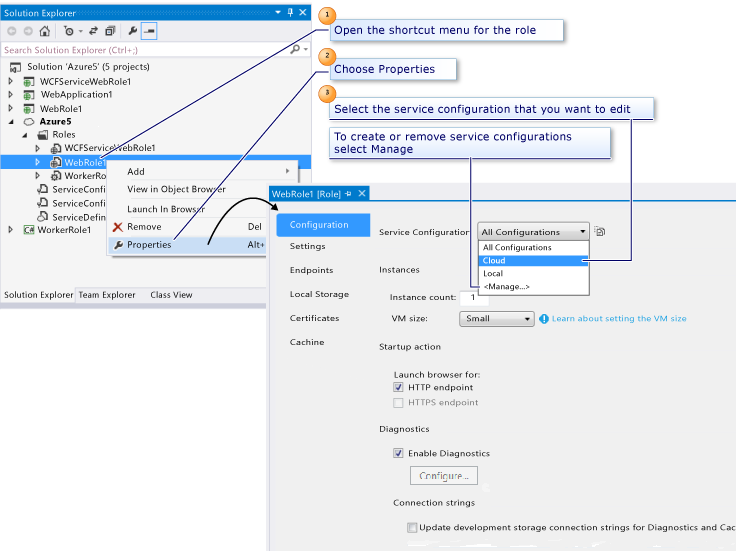Click the Pending Changes Filter clock icon
736x551 pixels.
[x=69, y=31]
